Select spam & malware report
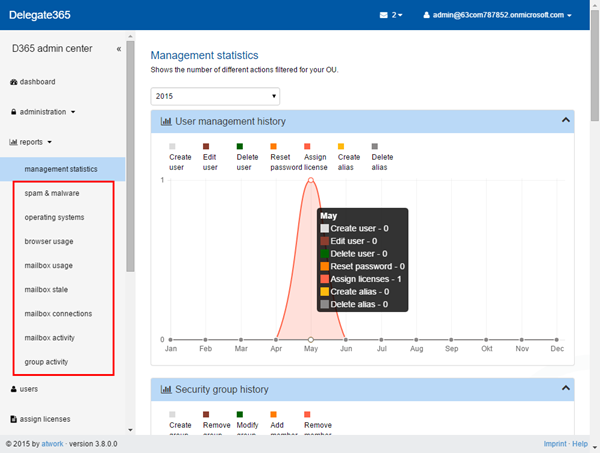600x453 pixels. tap(52, 193)
